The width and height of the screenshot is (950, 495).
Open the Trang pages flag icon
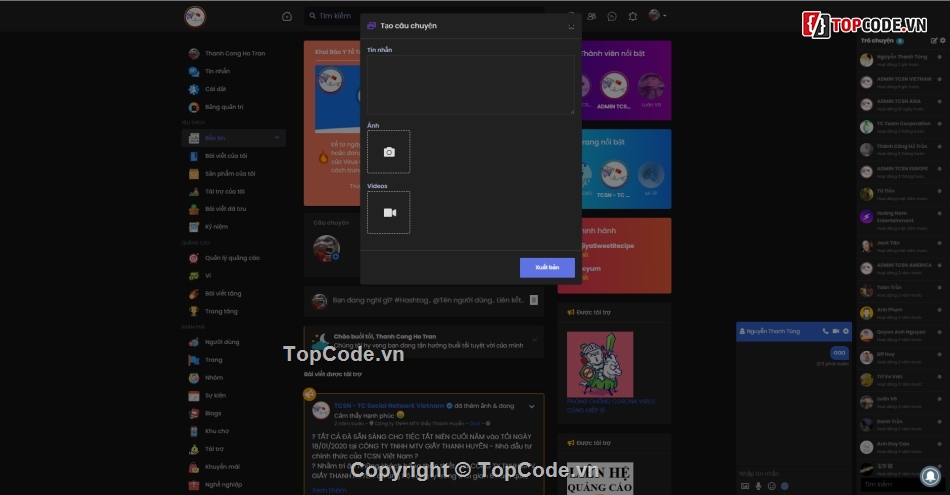click(x=194, y=360)
